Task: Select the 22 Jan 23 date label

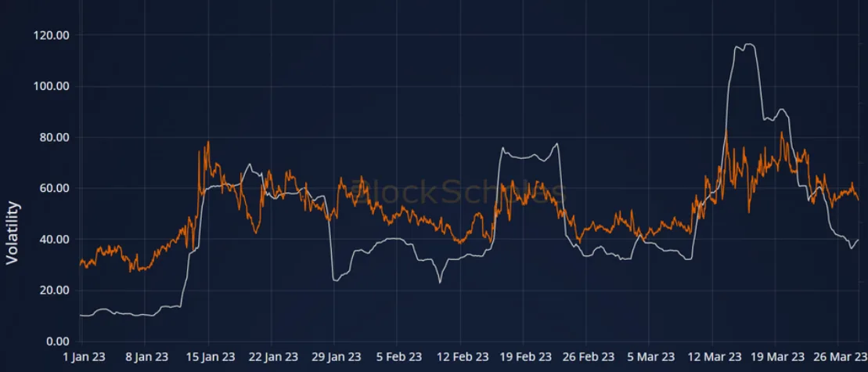Action: pos(272,356)
